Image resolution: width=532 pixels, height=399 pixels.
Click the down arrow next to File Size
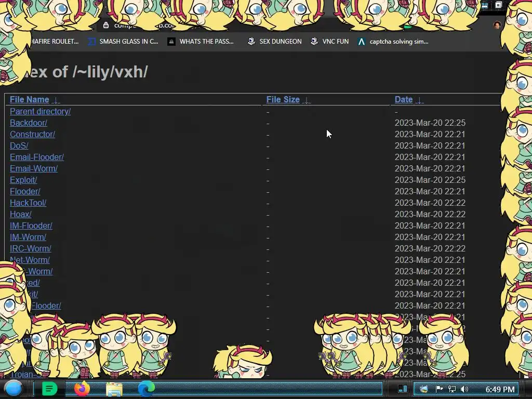click(x=307, y=100)
